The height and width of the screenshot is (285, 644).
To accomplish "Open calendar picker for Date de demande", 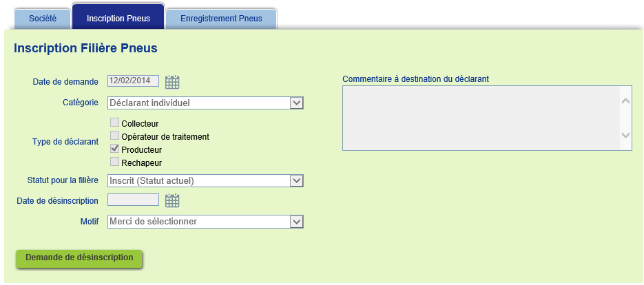I will (x=172, y=82).
